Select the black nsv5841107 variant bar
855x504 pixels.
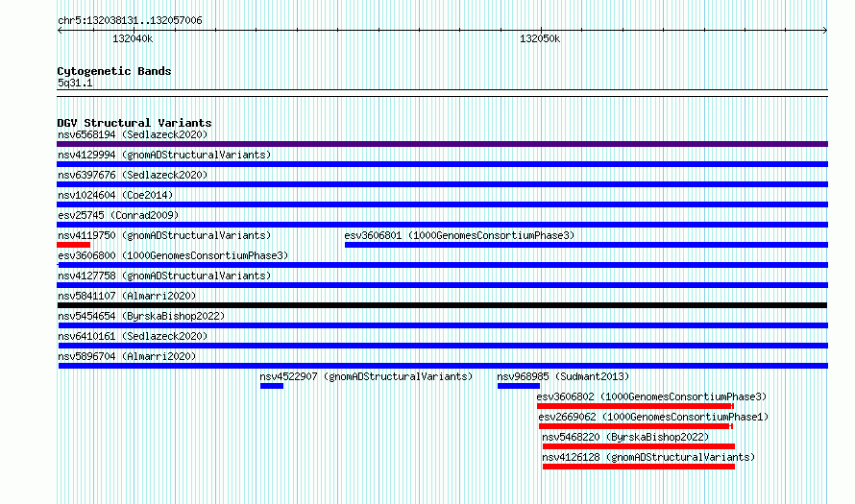(442, 305)
